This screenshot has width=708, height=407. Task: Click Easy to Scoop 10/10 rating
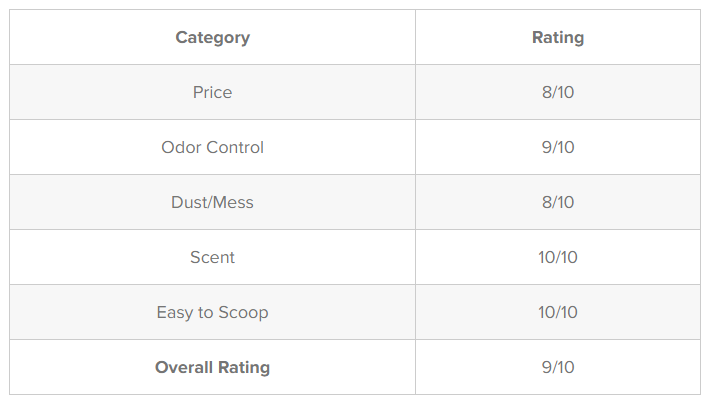558,312
